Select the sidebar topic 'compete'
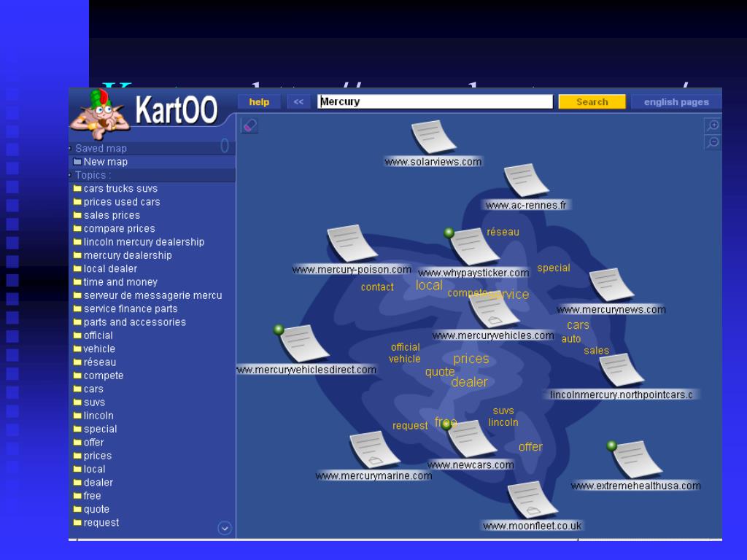The width and height of the screenshot is (747, 560). coord(104,376)
